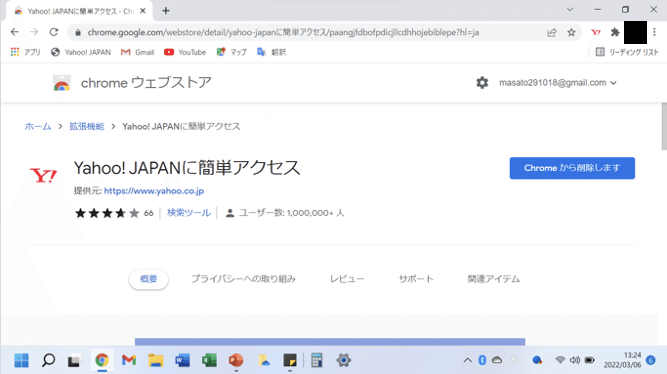Image resolution: width=667 pixels, height=374 pixels.
Task: Switch to the サポート tab
Action: pos(416,279)
